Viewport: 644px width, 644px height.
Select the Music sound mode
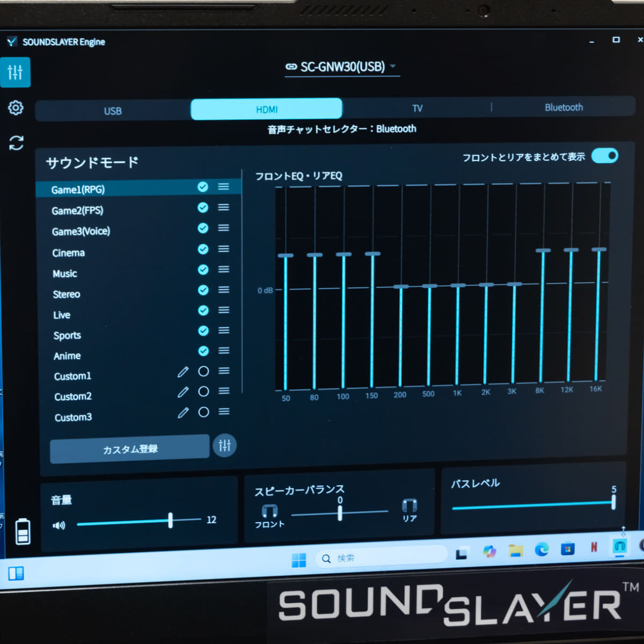tap(64, 273)
